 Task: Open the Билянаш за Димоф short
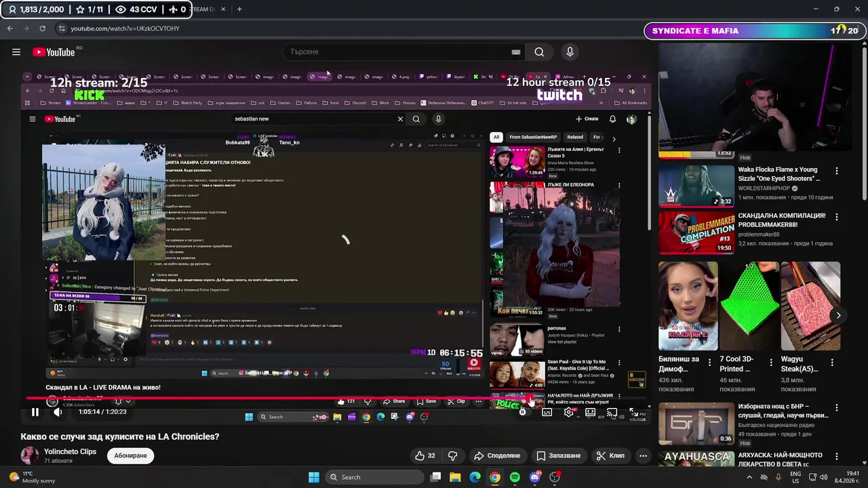688,307
